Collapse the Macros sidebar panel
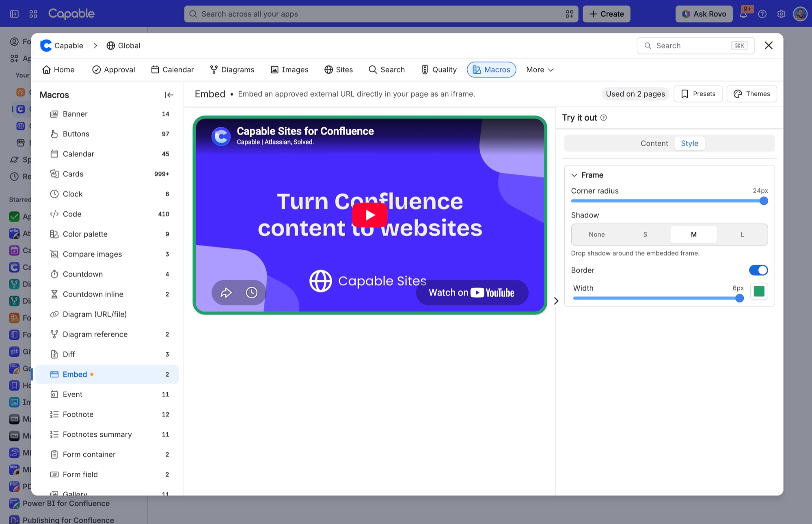Viewport: 812px width, 524px height. pyautogui.click(x=169, y=95)
